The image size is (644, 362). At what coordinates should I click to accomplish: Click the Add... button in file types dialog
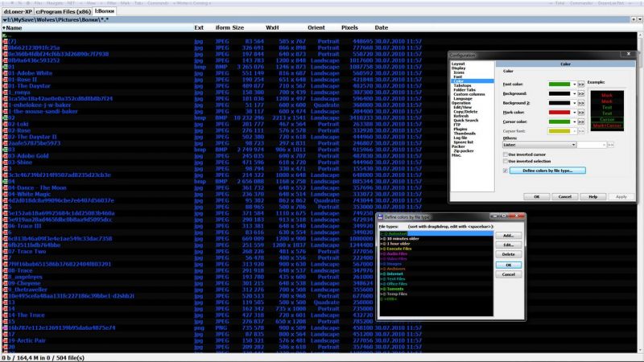pyautogui.click(x=508, y=236)
